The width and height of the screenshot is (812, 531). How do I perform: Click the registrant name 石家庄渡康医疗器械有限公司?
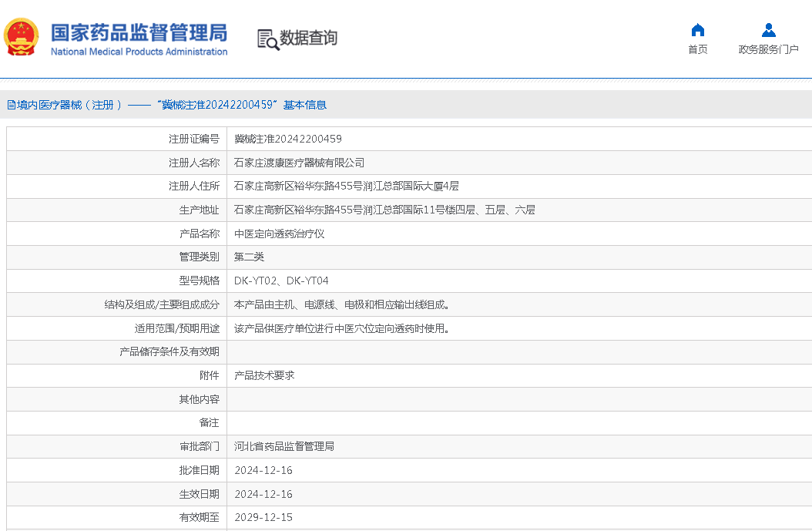tap(299, 163)
